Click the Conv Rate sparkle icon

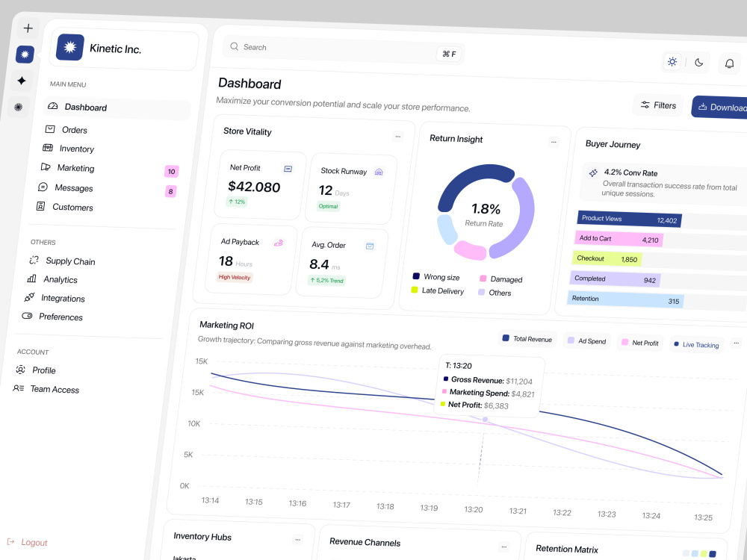[592, 173]
